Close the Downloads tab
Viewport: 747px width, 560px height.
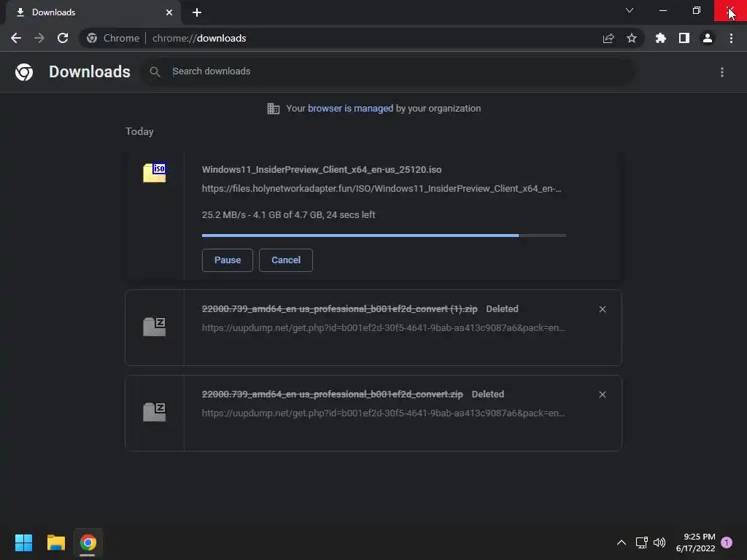[169, 12]
